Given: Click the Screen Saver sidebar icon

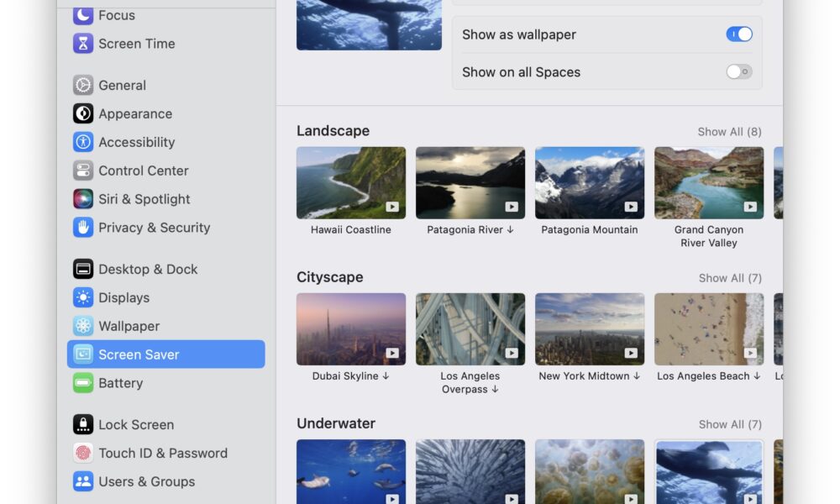Looking at the screenshot, I should (x=83, y=354).
